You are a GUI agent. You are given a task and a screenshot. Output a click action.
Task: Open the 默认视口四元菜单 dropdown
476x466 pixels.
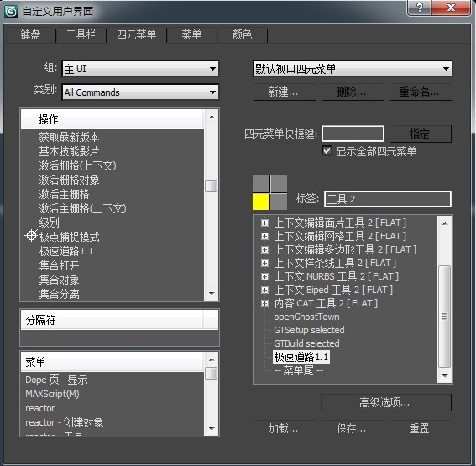tap(352, 69)
